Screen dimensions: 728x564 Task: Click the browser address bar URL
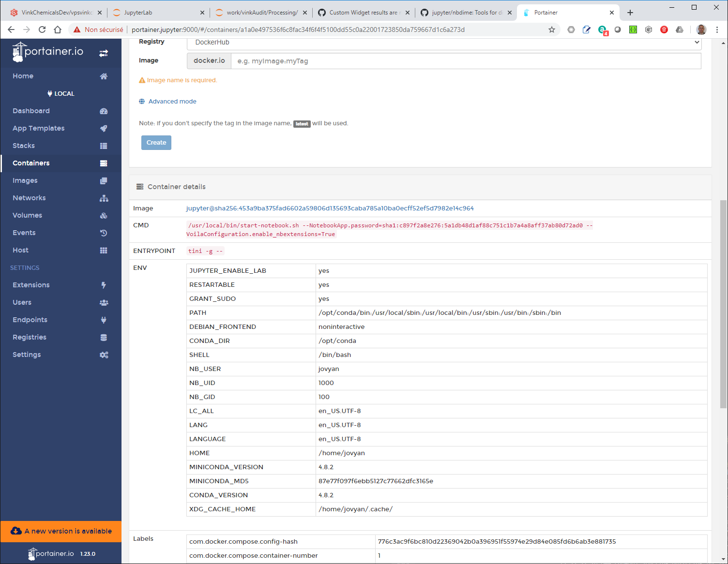[298, 30]
